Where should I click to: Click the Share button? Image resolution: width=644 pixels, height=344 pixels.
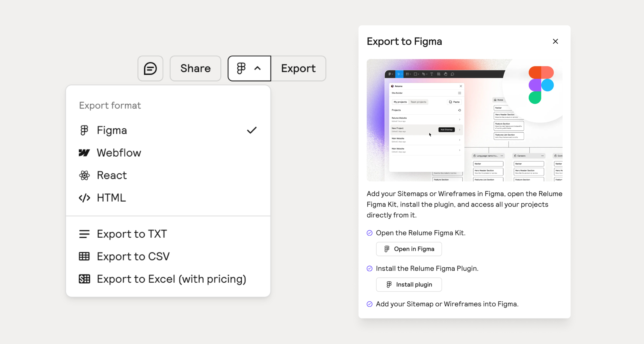(x=195, y=68)
